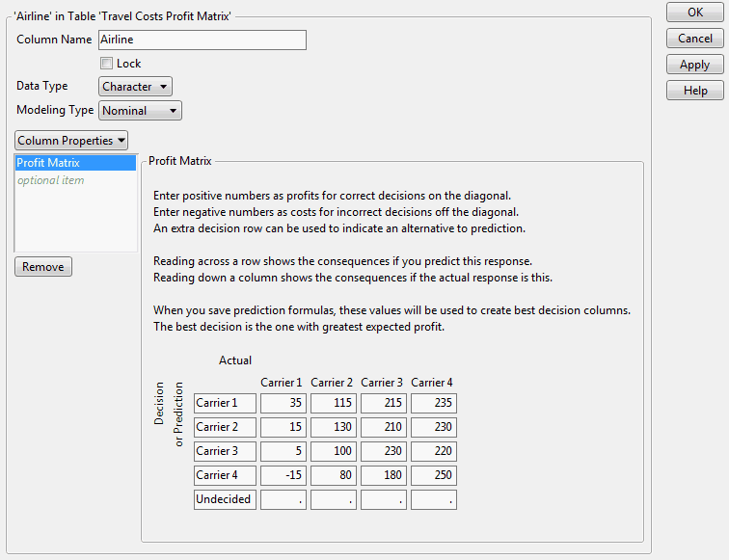Click the cell containing 130

click(x=333, y=427)
